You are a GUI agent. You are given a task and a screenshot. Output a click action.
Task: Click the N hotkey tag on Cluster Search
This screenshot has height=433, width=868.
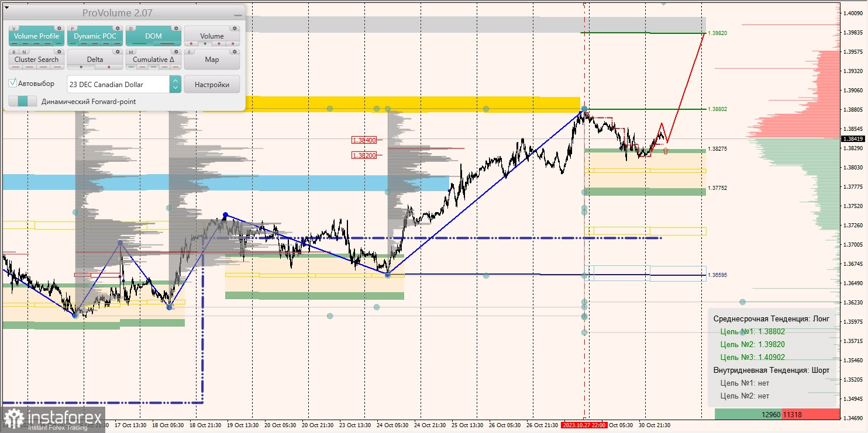pyautogui.click(x=24, y=52)
